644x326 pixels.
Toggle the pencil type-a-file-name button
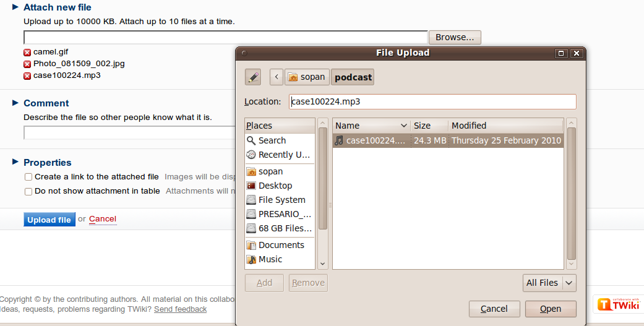tap(253, 77)
